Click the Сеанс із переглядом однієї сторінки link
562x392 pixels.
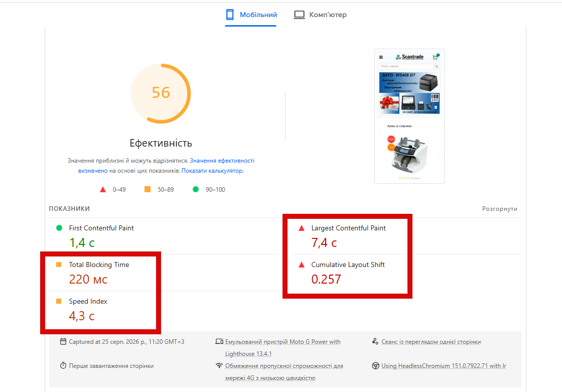[x=431, y=342]
